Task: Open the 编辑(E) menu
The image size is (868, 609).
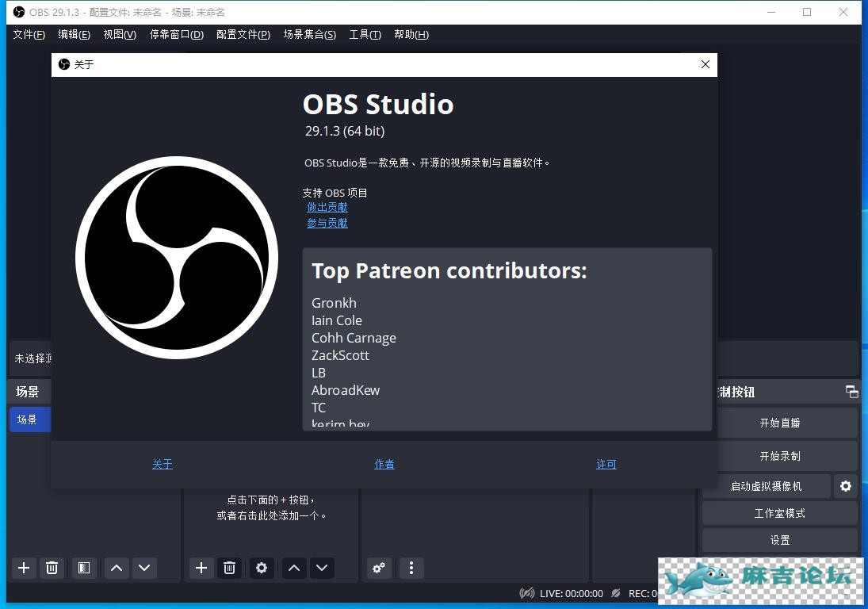Action: pos(75,34)
